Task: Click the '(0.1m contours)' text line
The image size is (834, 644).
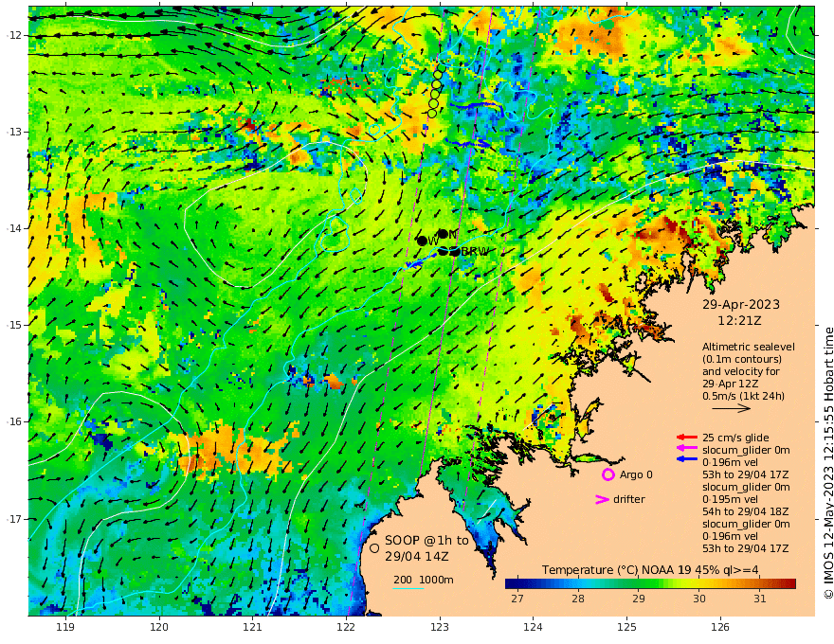Action: 741,359
